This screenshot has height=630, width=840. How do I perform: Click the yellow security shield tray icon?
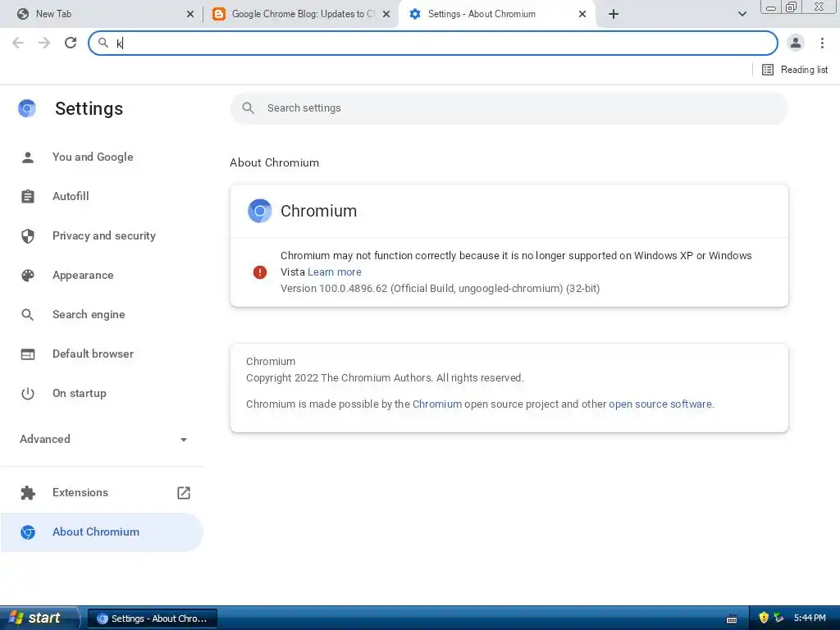coord(764,618)
